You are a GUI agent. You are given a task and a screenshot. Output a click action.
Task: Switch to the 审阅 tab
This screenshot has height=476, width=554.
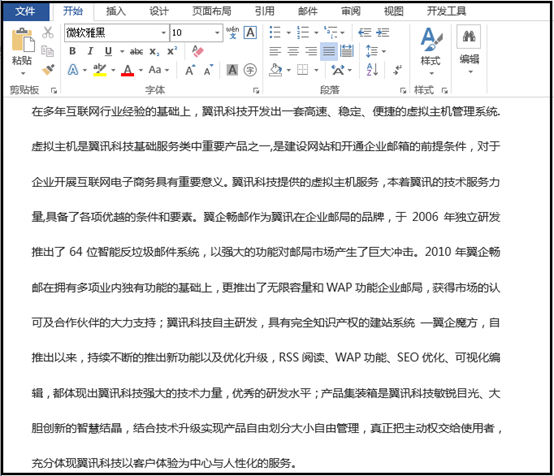pyautogui.click(x=351, y=12)
